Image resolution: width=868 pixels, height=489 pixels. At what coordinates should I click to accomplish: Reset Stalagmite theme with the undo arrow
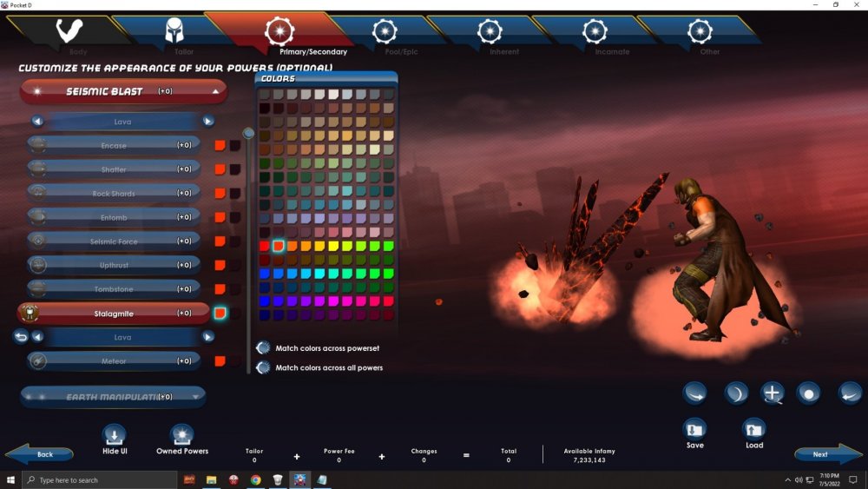tap(22, 337)
